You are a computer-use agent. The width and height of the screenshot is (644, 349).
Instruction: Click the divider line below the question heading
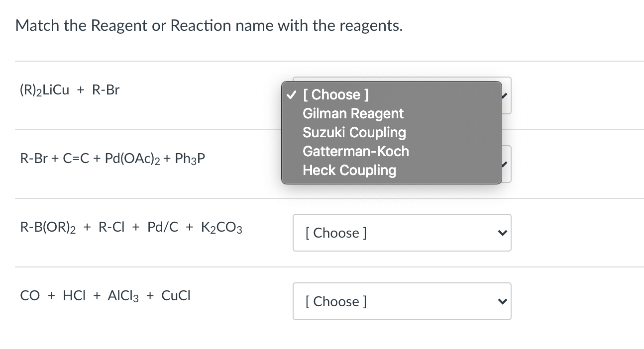[149, 62]
